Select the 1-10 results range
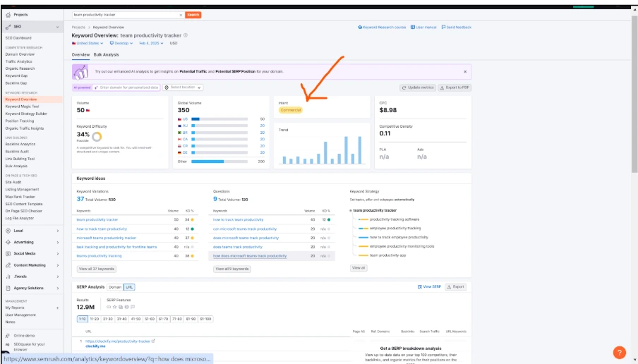Screen dimensions: 638x364 82,320
